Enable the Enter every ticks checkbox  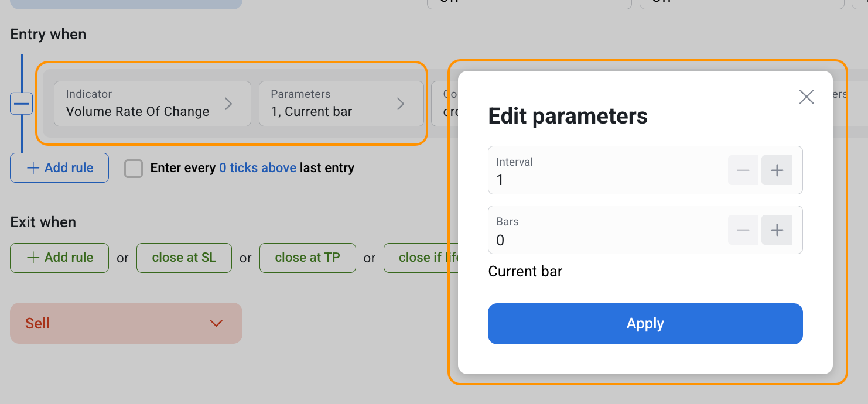(x=134, y=169)
